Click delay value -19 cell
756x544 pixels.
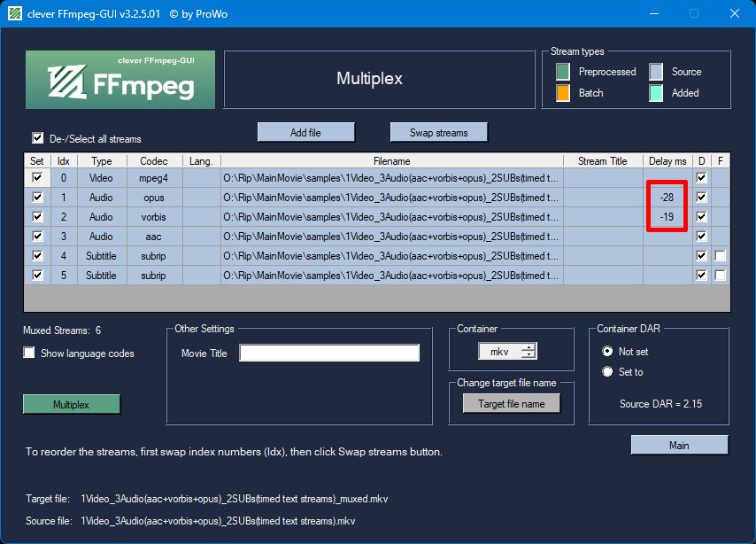coord(667,217)
